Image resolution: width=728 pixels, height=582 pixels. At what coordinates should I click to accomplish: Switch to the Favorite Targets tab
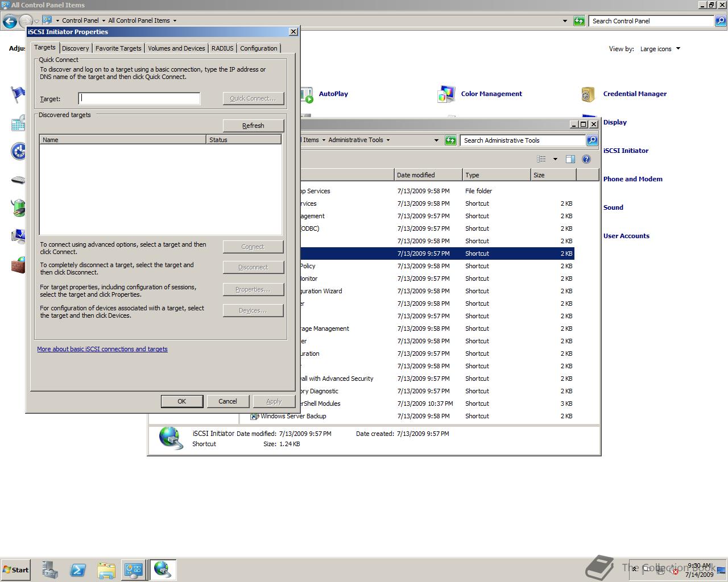[x=118, y=48]
